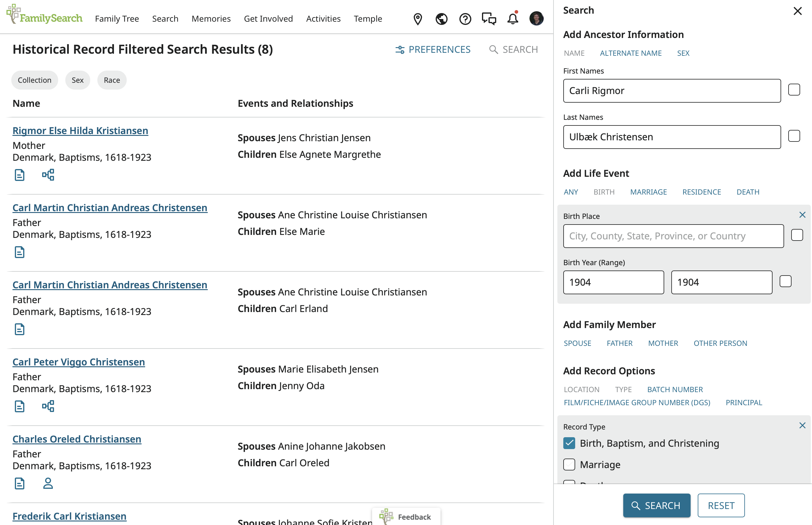
Task: Open Carl Peter Viggo Christensen record link
Action: 78,362
